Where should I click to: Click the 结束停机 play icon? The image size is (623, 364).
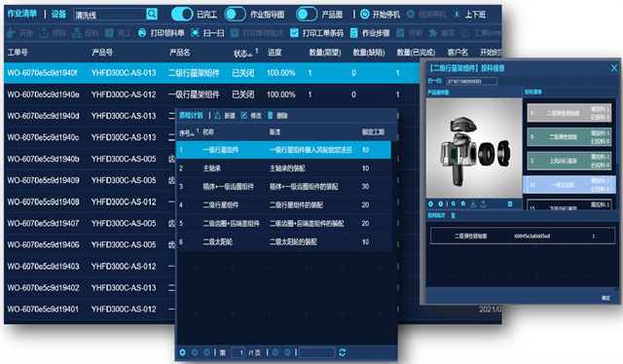coord(411,15)
